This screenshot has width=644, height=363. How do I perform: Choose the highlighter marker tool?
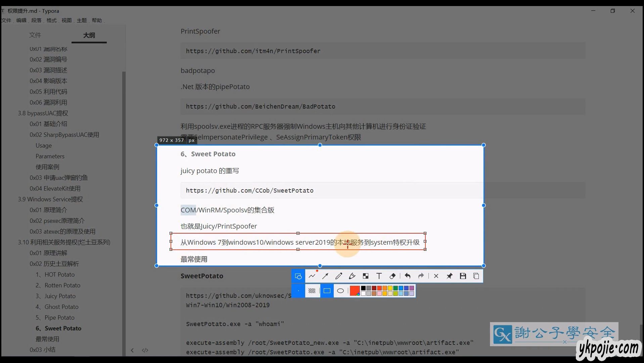point(352,276)
